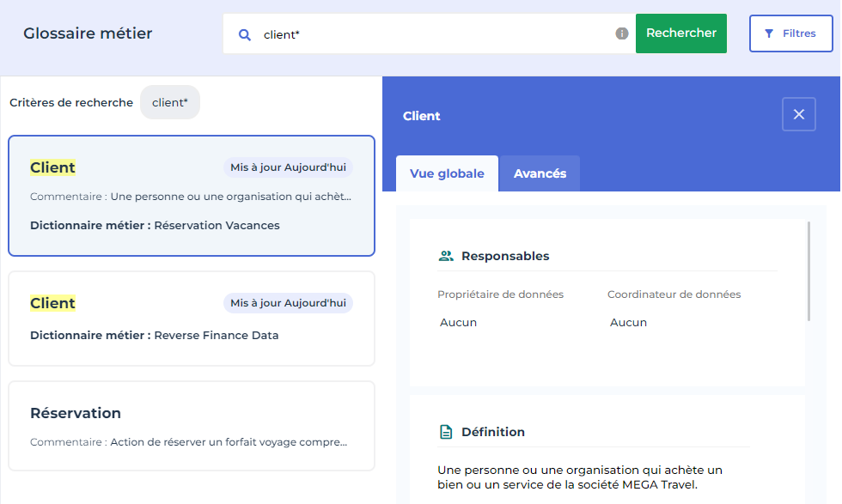
Task: Open Client result from Reverse Finance Data
Action: (191, 319)
